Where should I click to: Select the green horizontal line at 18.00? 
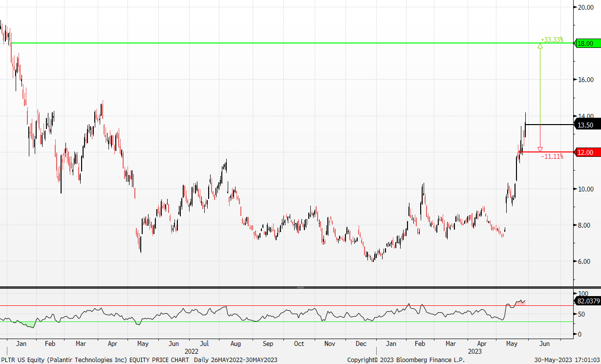(x=293, y=43)
